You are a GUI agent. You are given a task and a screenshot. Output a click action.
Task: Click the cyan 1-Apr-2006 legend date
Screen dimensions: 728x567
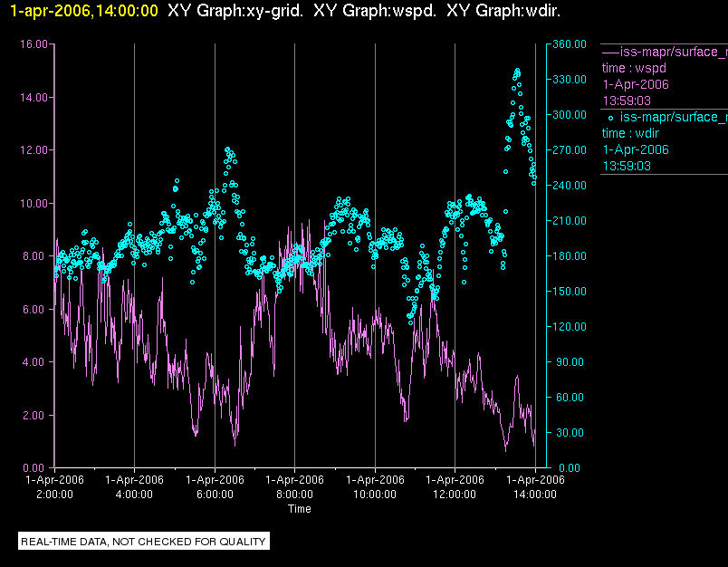[x=636, y=150]
